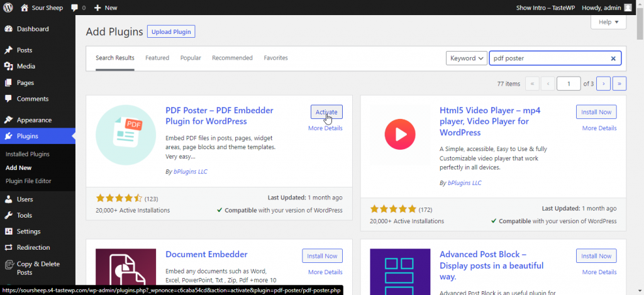The height and width of the screenshot is (295, 644).
Task: Clear the search field with X icon
Action: tap(613, 58)
